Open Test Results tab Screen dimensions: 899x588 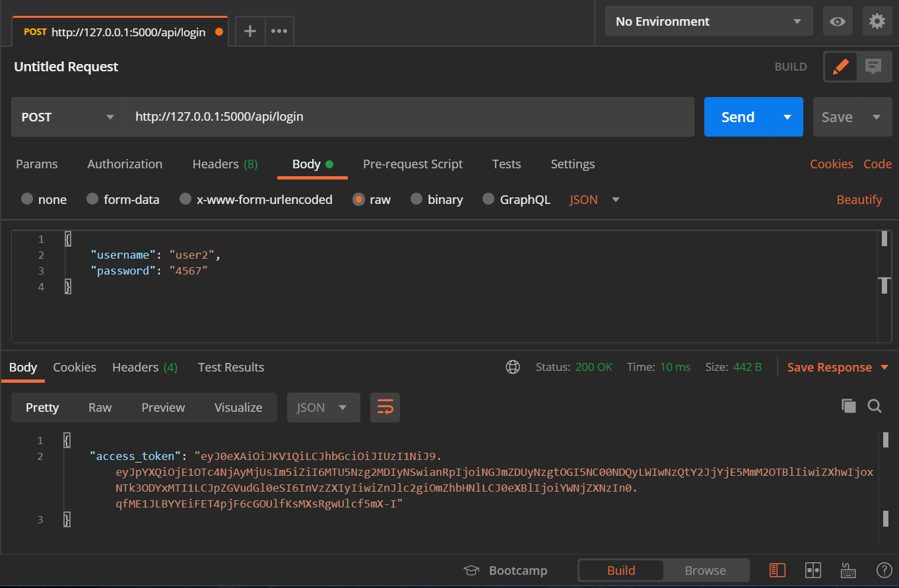click(x=231, y=367)
